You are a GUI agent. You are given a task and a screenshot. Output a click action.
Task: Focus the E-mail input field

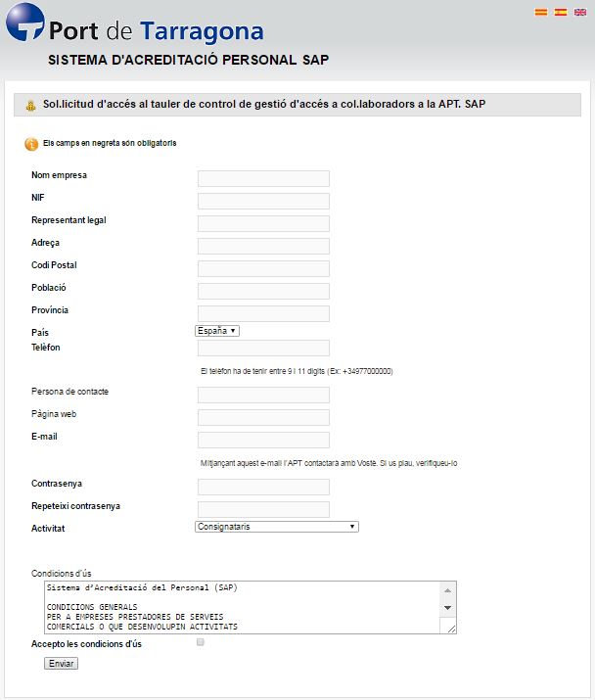click(263, 440)
